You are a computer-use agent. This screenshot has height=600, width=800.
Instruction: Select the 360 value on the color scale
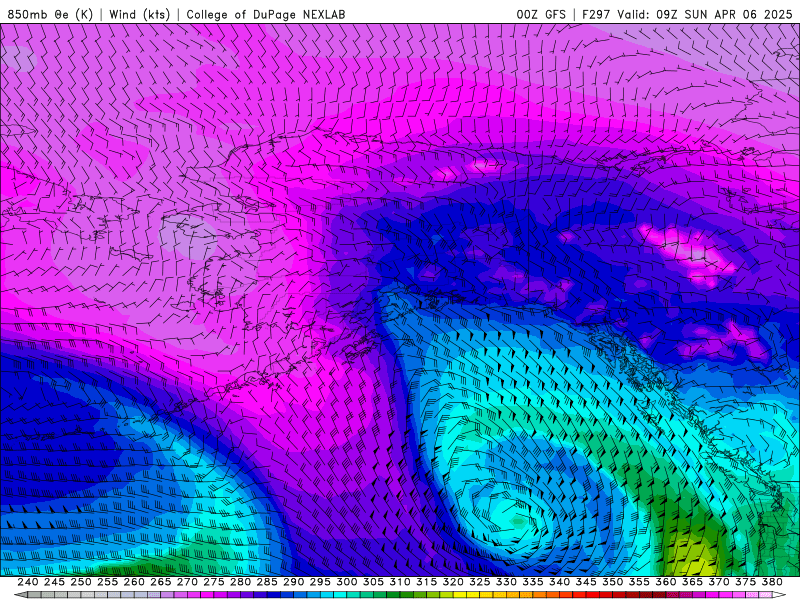665,582
